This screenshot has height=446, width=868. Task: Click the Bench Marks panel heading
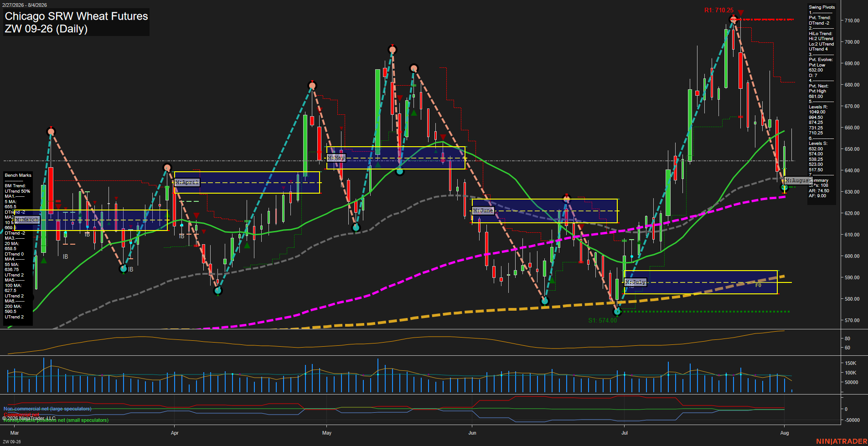18,175
